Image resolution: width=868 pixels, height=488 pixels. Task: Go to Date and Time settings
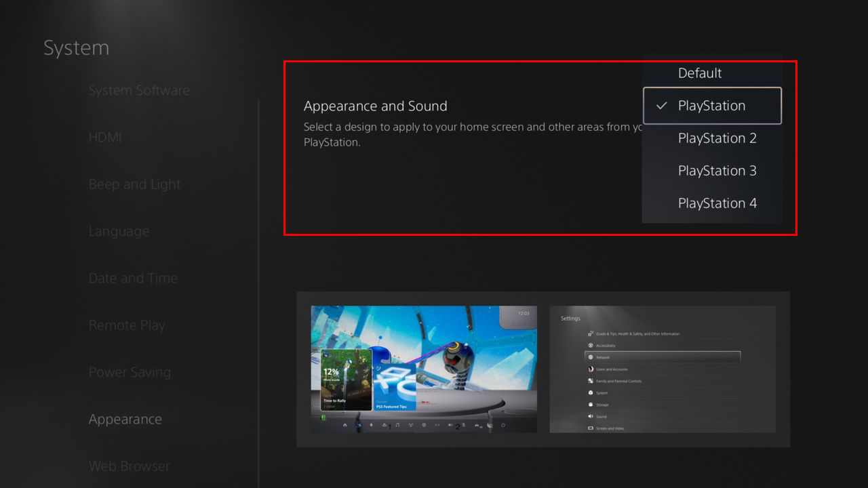pos(133,278)
